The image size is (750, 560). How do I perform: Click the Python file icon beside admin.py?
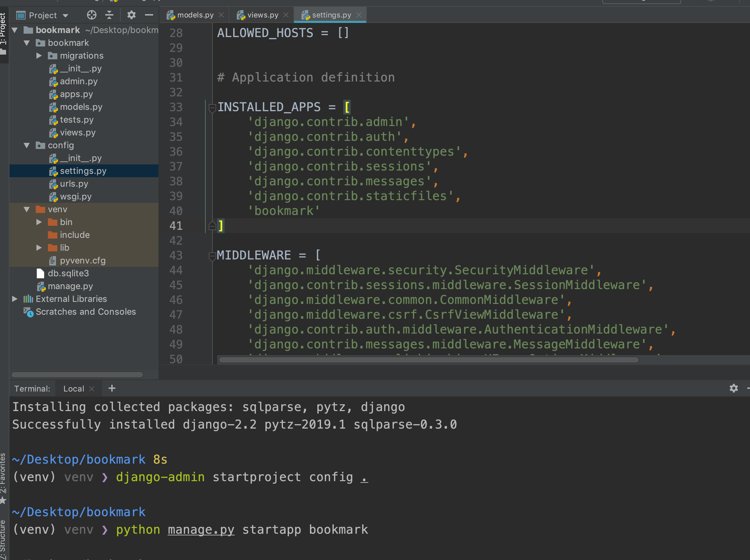(53, 82)
